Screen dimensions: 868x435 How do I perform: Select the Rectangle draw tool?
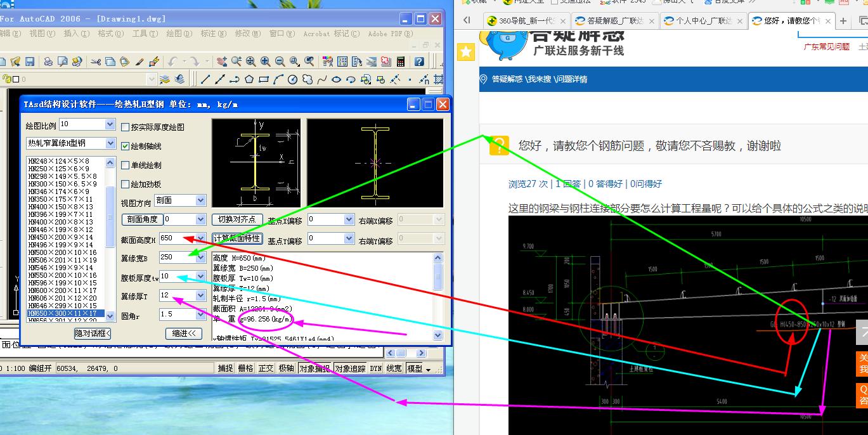pos(264,79)
